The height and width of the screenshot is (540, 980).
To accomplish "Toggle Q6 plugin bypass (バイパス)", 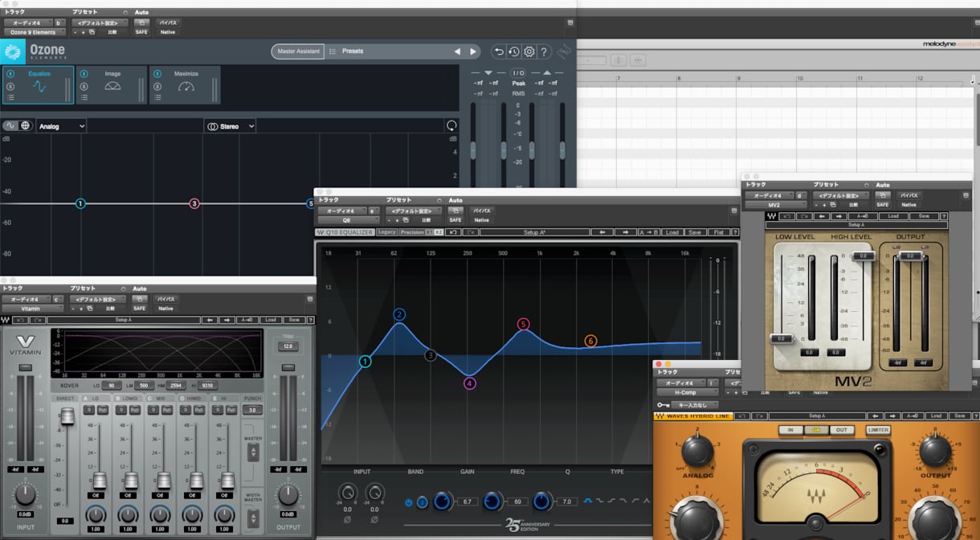I will 482,211.
